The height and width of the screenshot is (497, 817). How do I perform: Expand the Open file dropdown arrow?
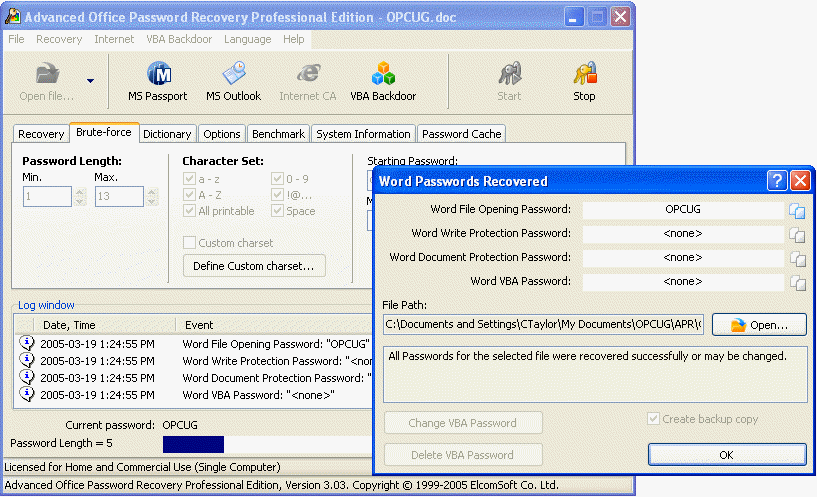tap(90, 81)
